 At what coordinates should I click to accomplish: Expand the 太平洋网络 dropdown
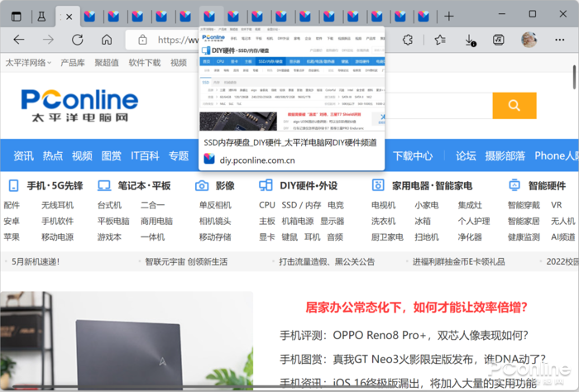coord(28,63)
